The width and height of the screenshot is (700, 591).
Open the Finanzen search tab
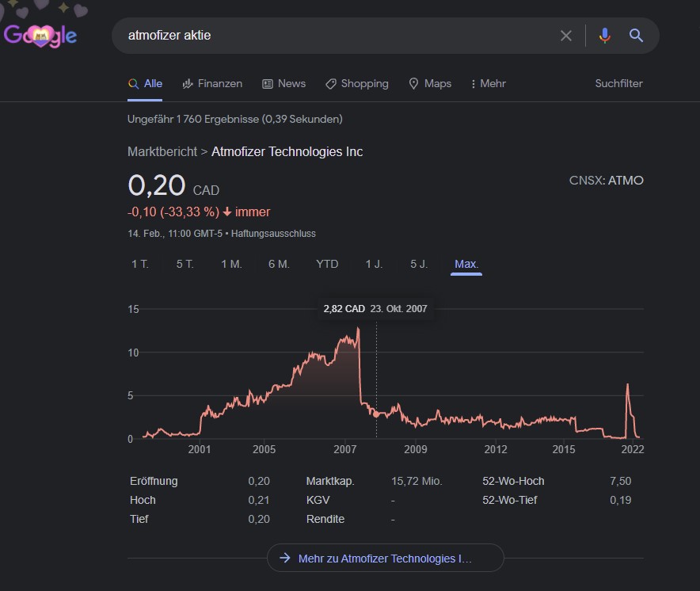click(x=212, y=84)
